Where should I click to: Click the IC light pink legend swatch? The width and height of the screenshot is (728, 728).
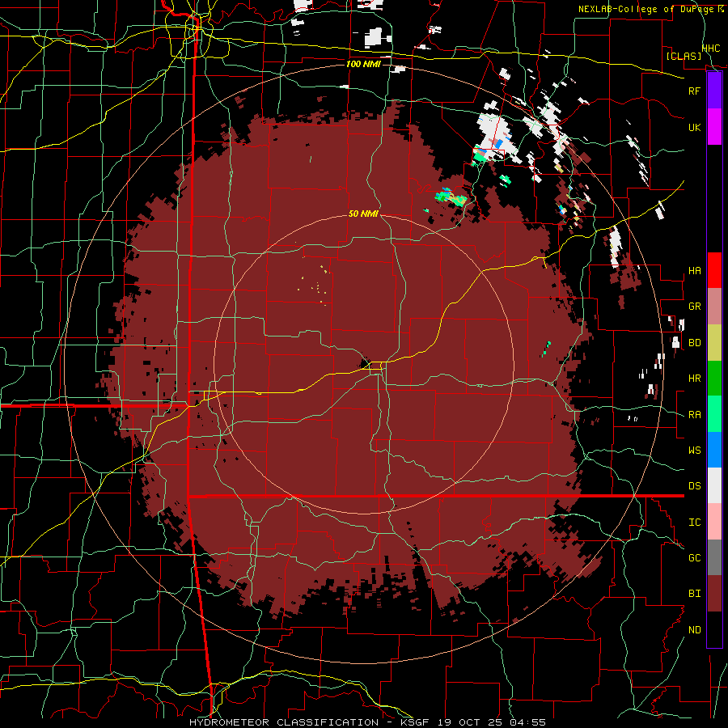pyautogui.click(x=714, y=522)
